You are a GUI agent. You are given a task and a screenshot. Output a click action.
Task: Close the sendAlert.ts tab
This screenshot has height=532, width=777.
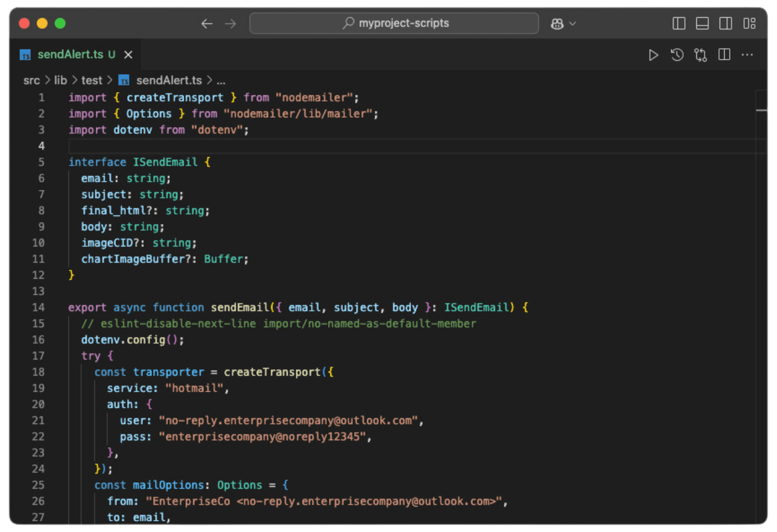tap(128, 54)
